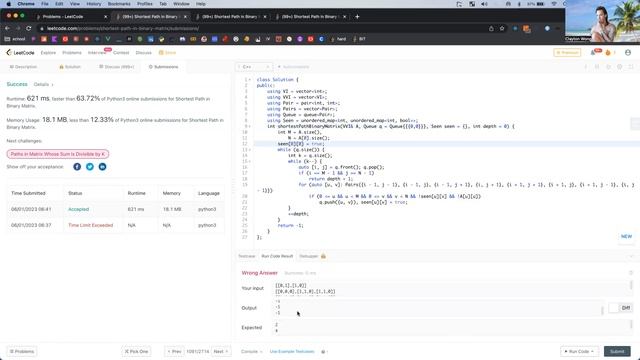Reload the page with refresh icon
640x360 pixels.
click(29, 28)
